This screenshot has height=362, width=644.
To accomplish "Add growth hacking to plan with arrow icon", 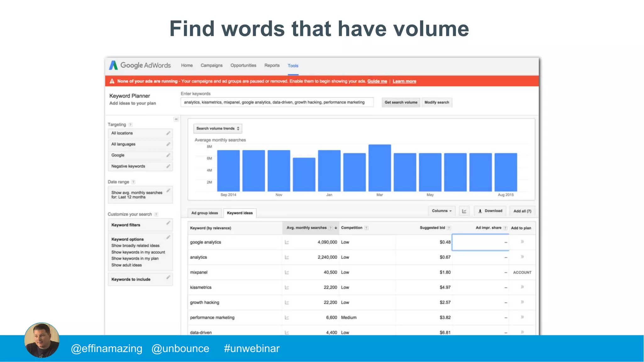I will pos(522,302).
